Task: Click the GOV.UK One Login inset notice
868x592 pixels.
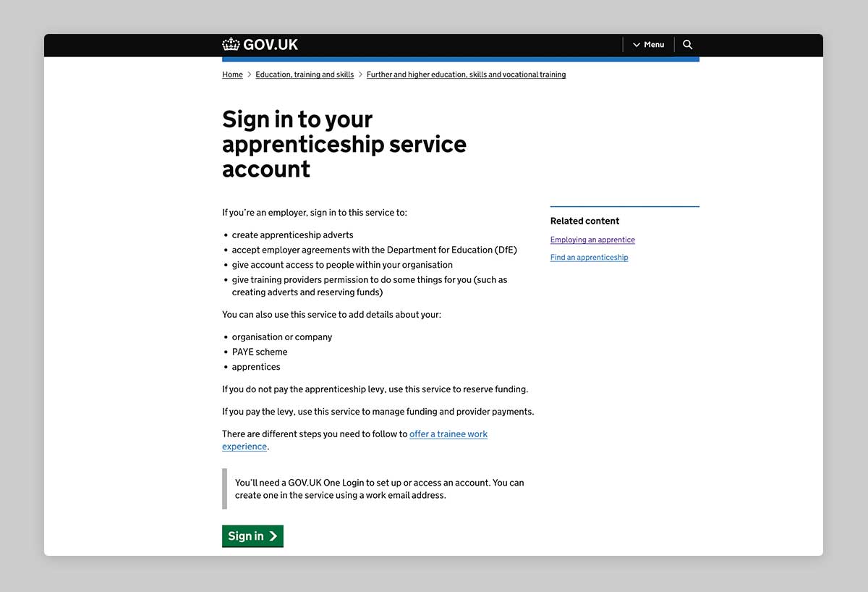Action: pos(379,489)
